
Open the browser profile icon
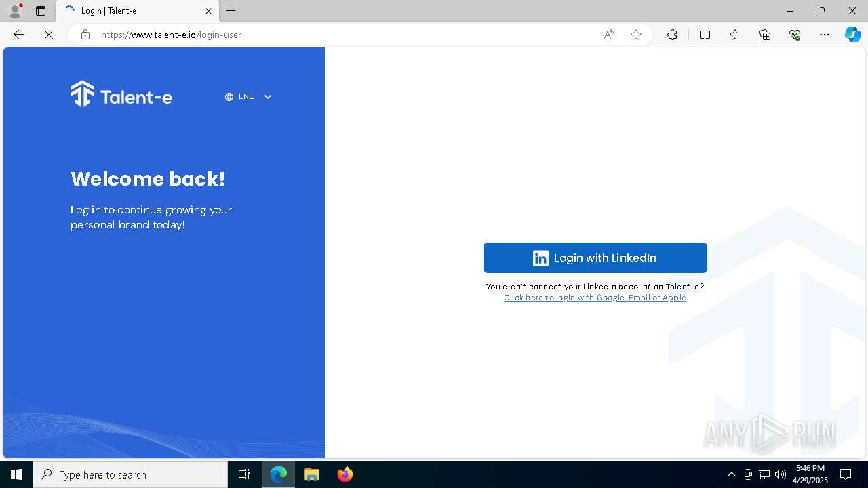pyautogui.click(x=15, y=11)
